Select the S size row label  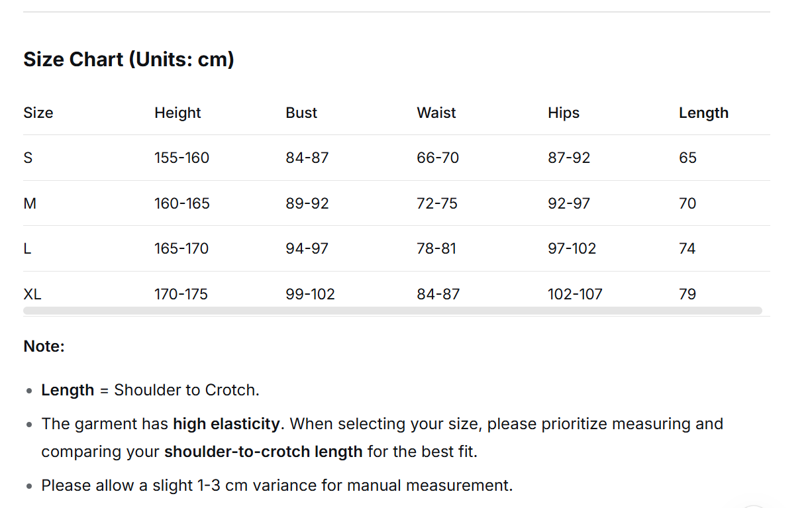tap(28, 158)
